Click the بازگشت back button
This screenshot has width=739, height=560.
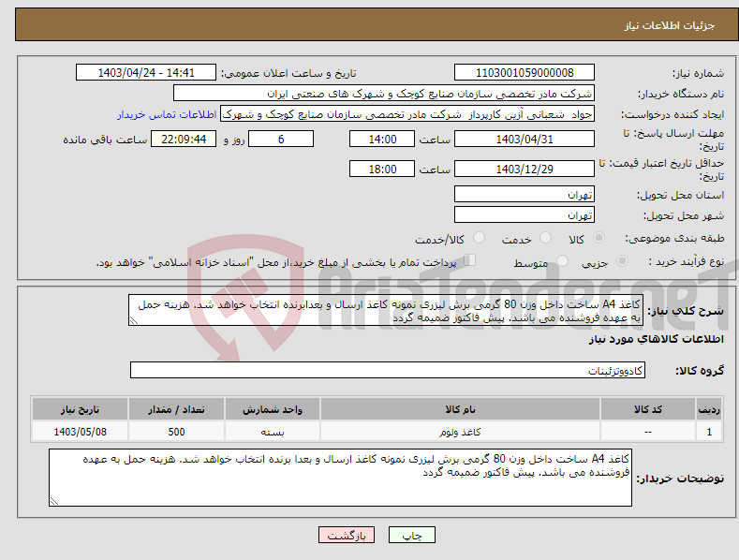coord(347,535)
